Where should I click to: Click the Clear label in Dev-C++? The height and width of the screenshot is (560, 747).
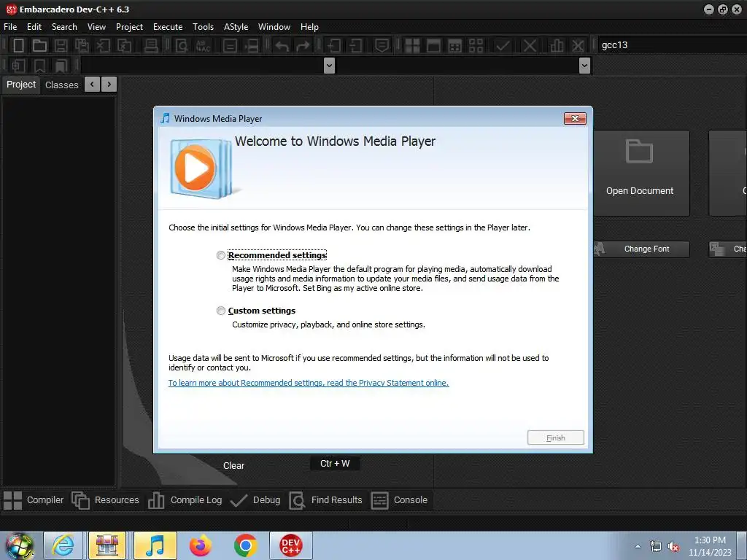pyautogui.click(x=233, y=466)
